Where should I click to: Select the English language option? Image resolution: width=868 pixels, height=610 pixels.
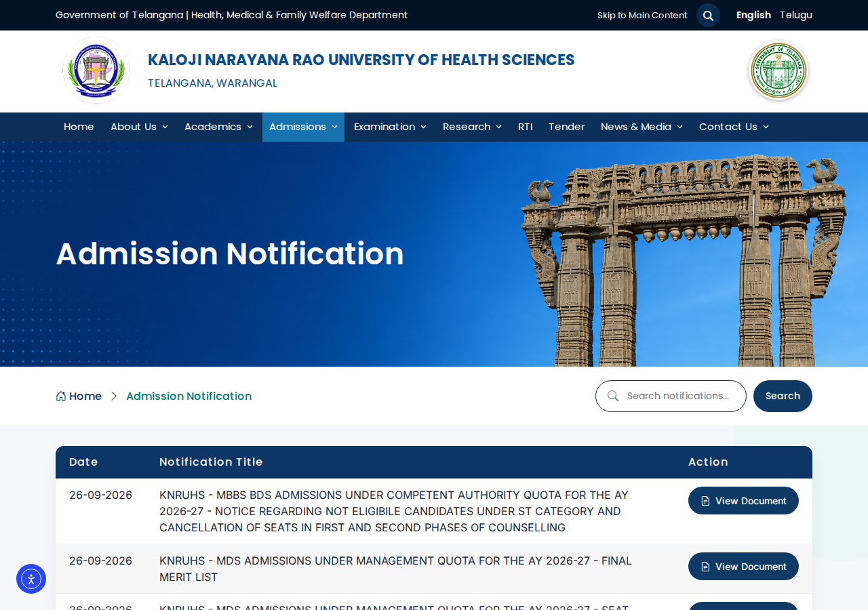pyautogui.click(x=753, y=15)
